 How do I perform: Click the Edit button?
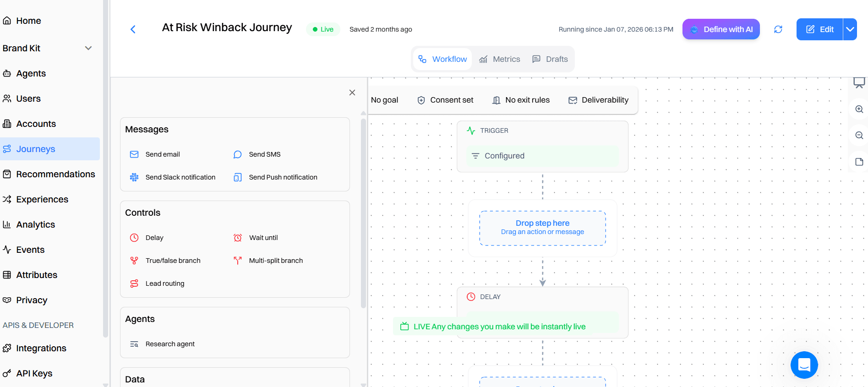pyautogui.click(x=819, y=29)
